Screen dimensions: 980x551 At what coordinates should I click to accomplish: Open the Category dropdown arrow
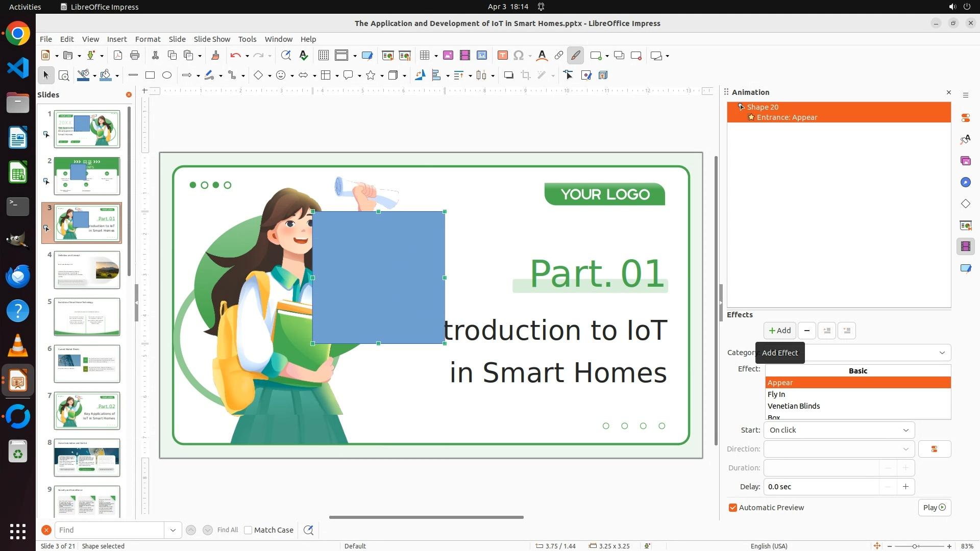(x=942, y=353)
